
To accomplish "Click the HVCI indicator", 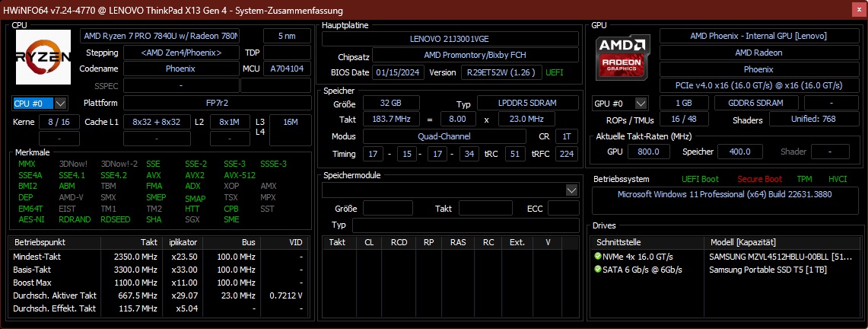I will point(838,180).
